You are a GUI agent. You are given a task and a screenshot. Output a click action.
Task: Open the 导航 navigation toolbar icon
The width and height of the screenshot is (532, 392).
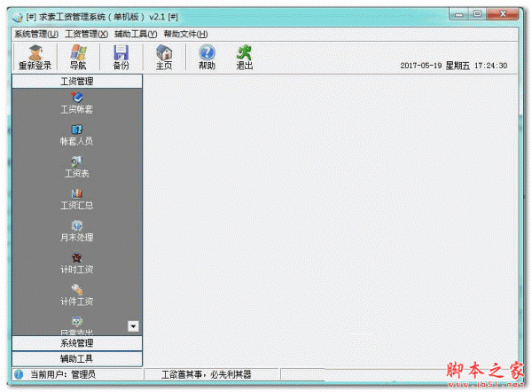click(78, 57)
